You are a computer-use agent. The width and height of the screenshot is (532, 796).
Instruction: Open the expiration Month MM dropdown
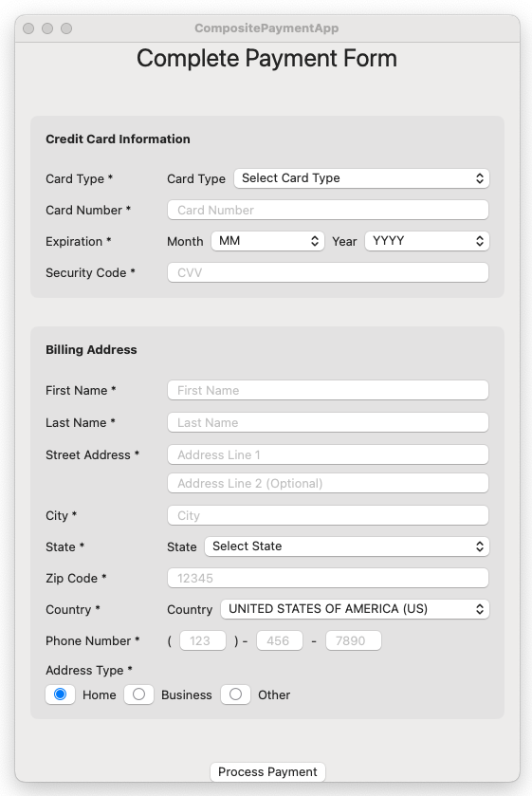pyautogui.click(x=267, y=241)
